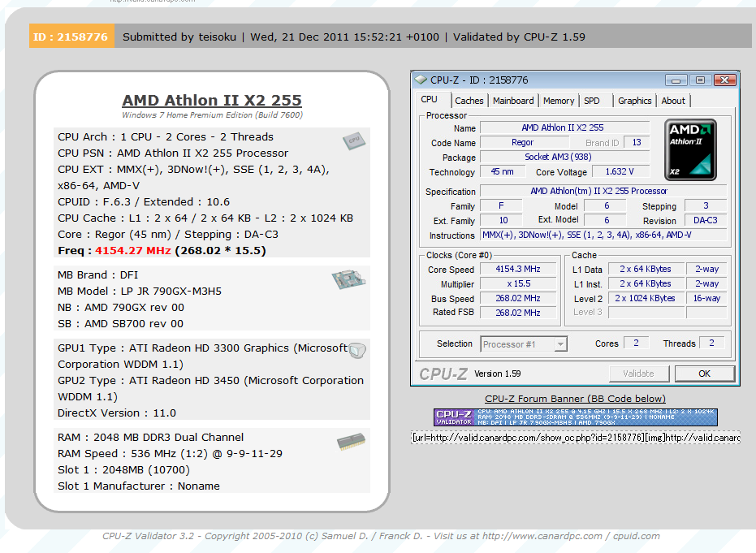Click the Threads value 2

point(711,343)
